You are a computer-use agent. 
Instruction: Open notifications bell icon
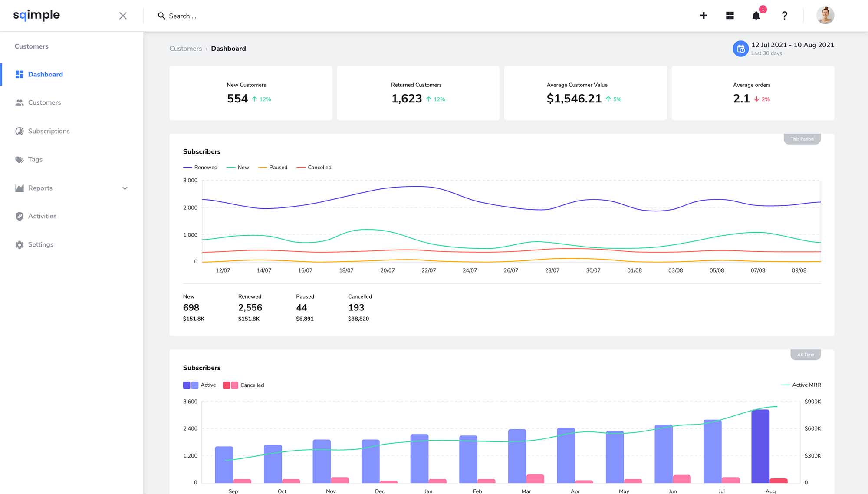[x=756, y=16]
